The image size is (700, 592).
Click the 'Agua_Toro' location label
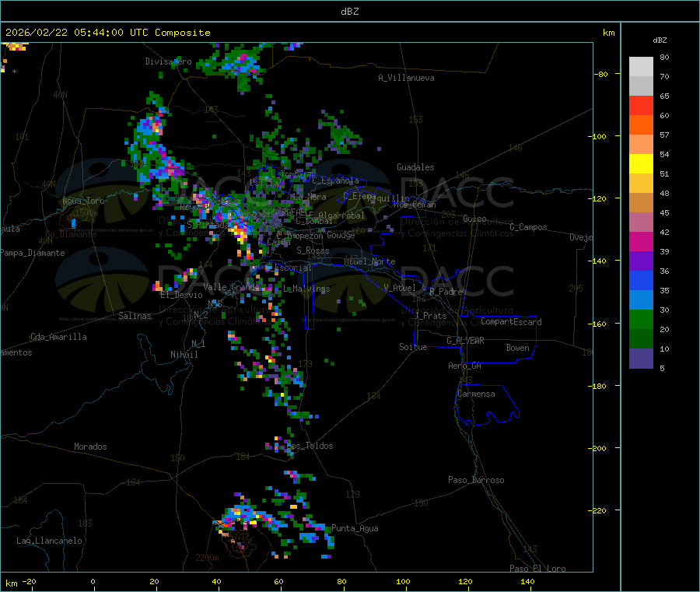[83, 201]
